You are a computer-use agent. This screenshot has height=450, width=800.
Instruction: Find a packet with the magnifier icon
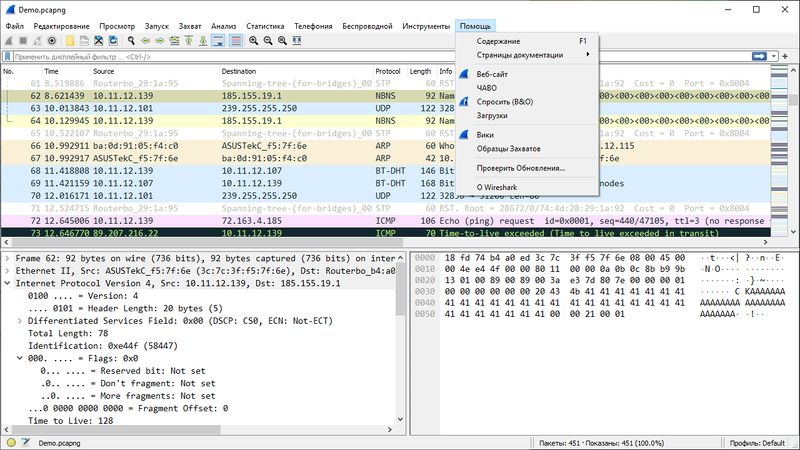[x=131, y=41]
